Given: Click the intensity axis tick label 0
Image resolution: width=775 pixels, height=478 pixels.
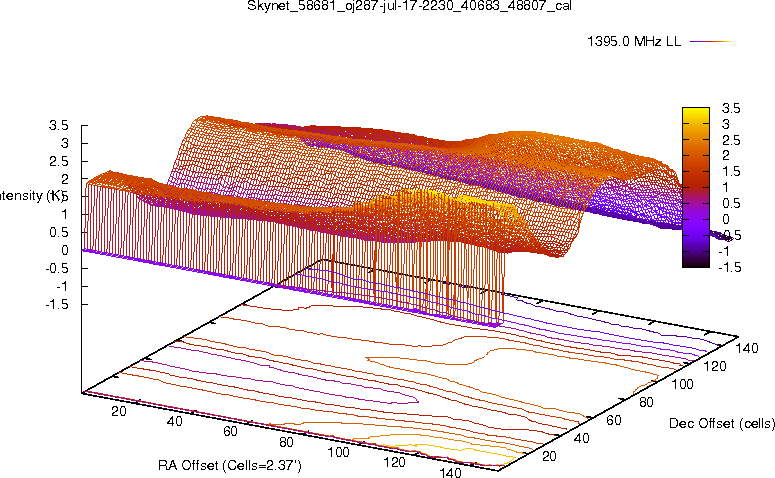Looking at the screenshot, I should [65, 251].
